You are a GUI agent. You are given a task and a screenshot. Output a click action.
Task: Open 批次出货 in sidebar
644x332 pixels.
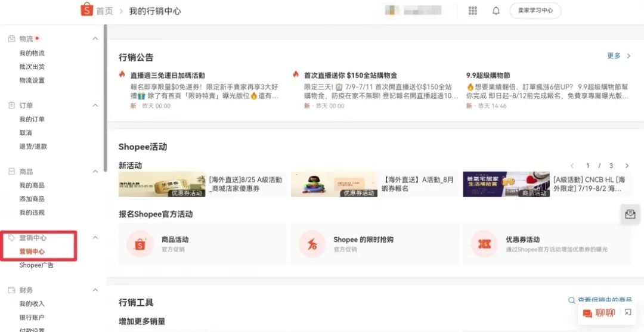point(32,67)
